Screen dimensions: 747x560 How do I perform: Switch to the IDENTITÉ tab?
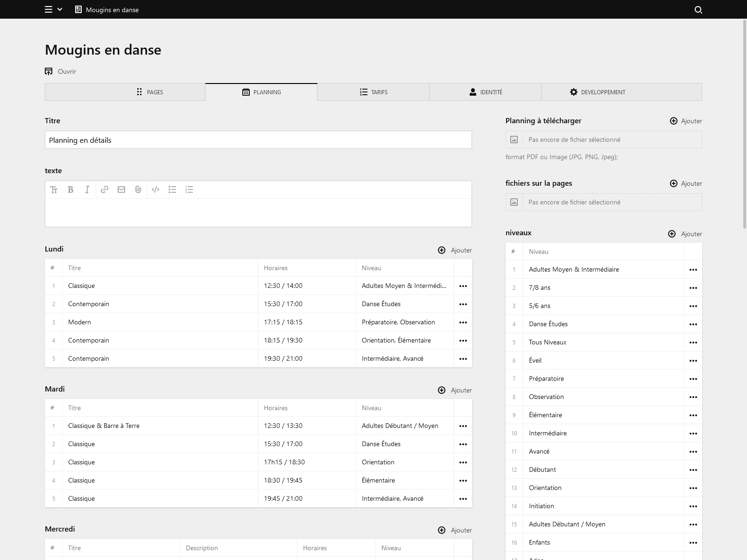point(486,92)
